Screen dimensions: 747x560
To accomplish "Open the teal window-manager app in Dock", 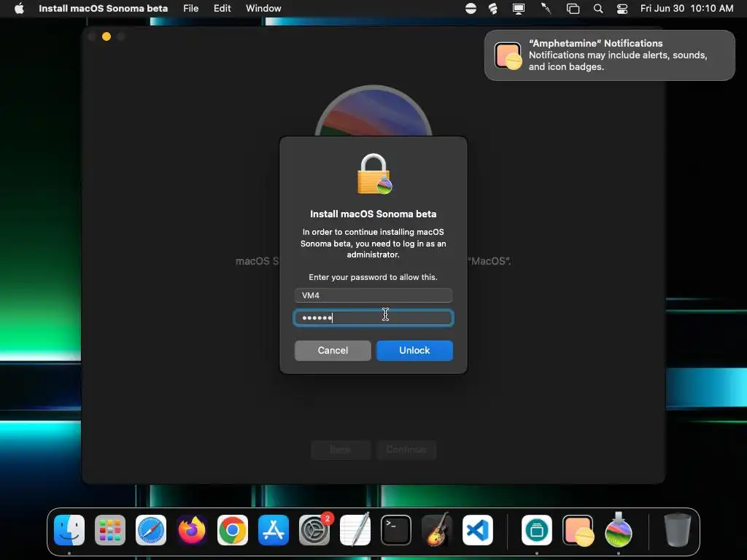I will pyautogui.click(x=537, y=530).
